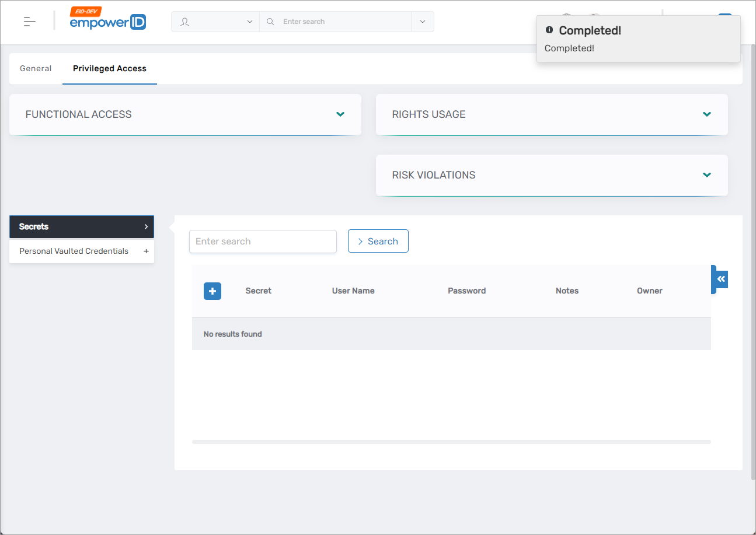Sort by the Secret column header
The width and height of the screenshot is (756, 535).
click(258, 291)
